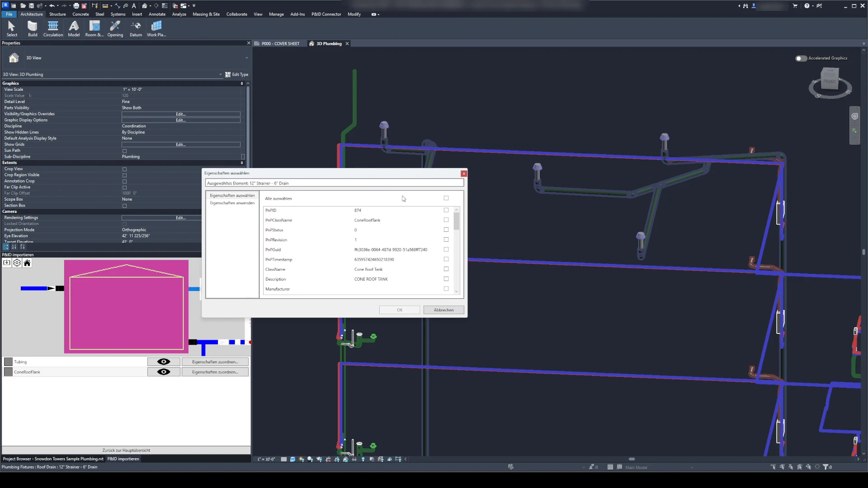Screen dimensions: 868x488
Task: Enable the Crop View checkbox
Action: click(124, 169)
